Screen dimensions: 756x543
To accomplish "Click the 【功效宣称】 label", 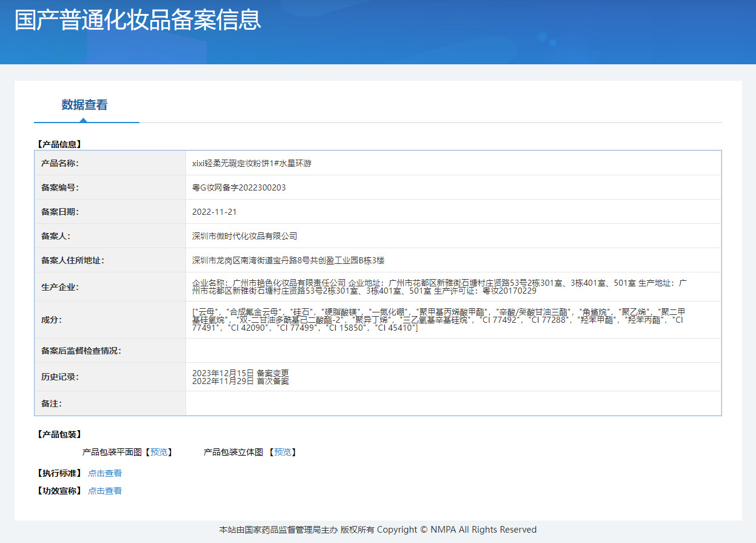I will (59, 491).
